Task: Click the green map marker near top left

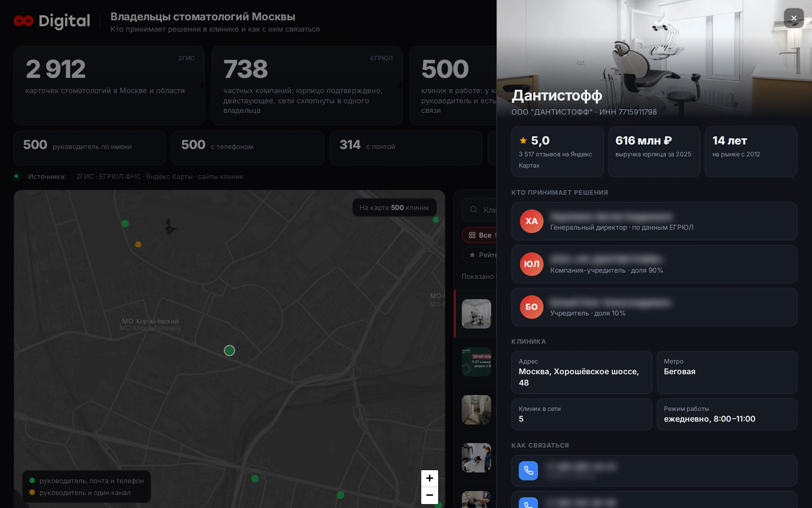Action: [x=125, y=224]
